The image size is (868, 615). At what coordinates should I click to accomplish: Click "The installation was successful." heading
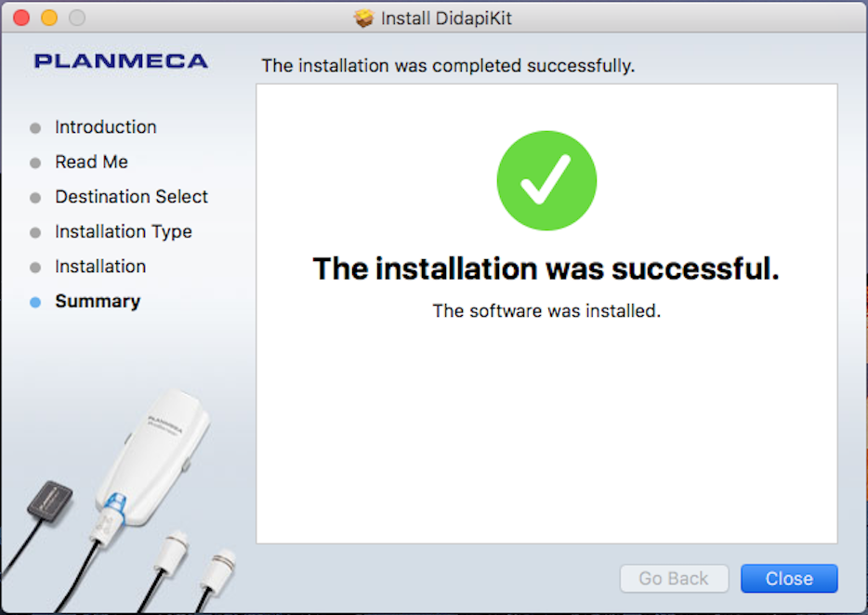click(546, 268)
